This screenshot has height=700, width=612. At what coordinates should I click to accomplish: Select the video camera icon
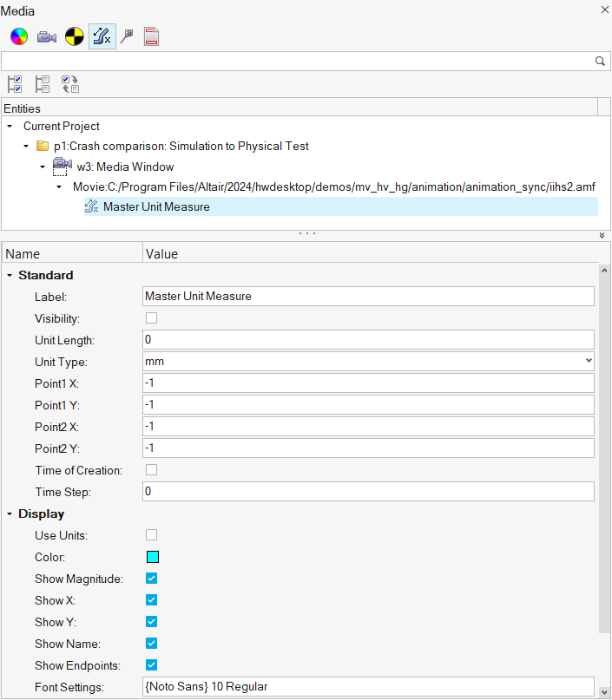[47, 36]
